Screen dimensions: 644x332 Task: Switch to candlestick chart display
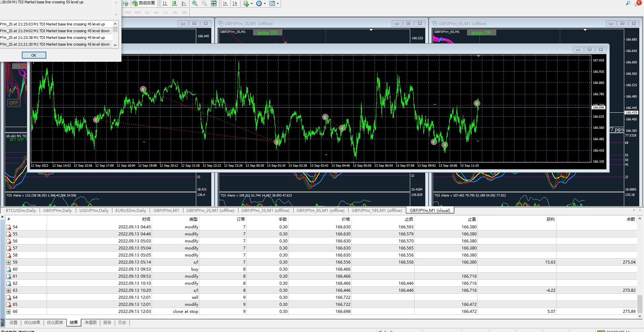pos(174,3)
